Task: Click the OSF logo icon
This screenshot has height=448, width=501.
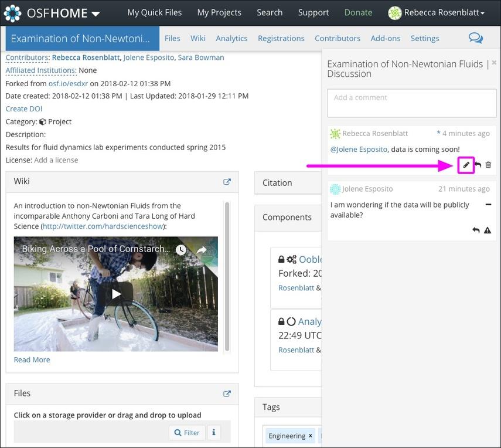Action: click(12, 13)
